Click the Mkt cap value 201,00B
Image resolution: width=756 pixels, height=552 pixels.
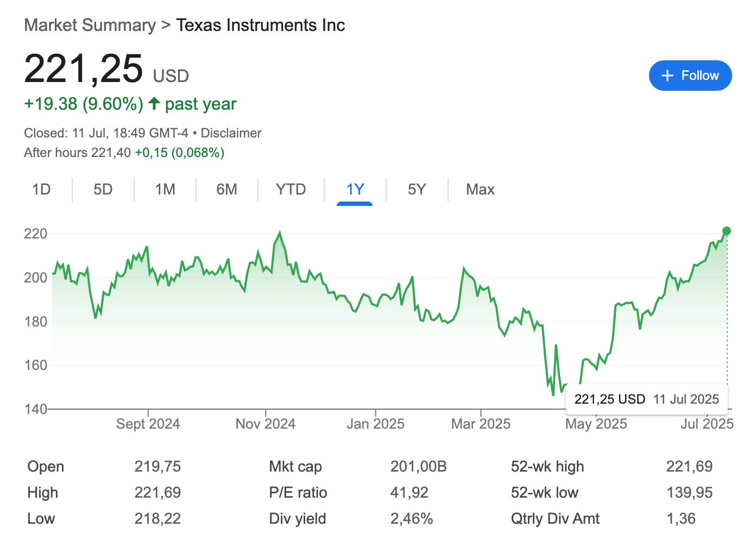tap(418, 467)
